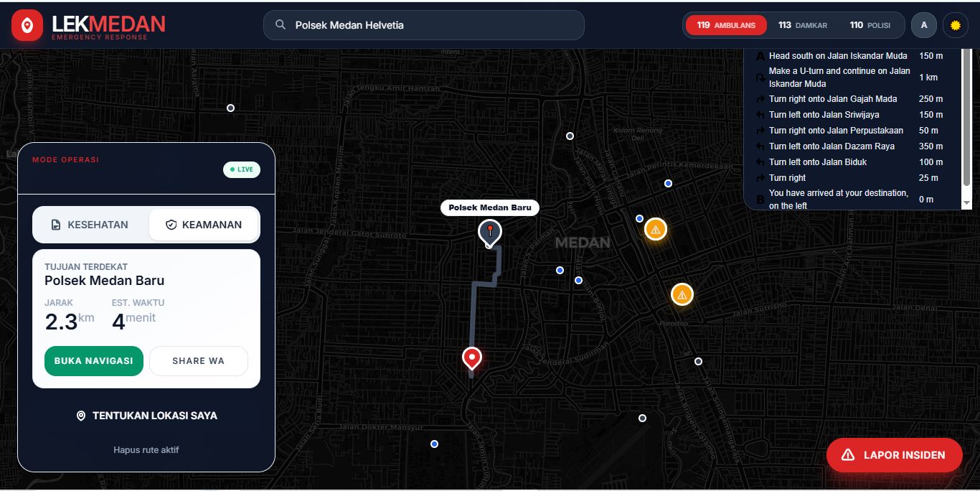Click the Live status badge
The width and height of the screenshot is (980, 491).
[242, 169]
